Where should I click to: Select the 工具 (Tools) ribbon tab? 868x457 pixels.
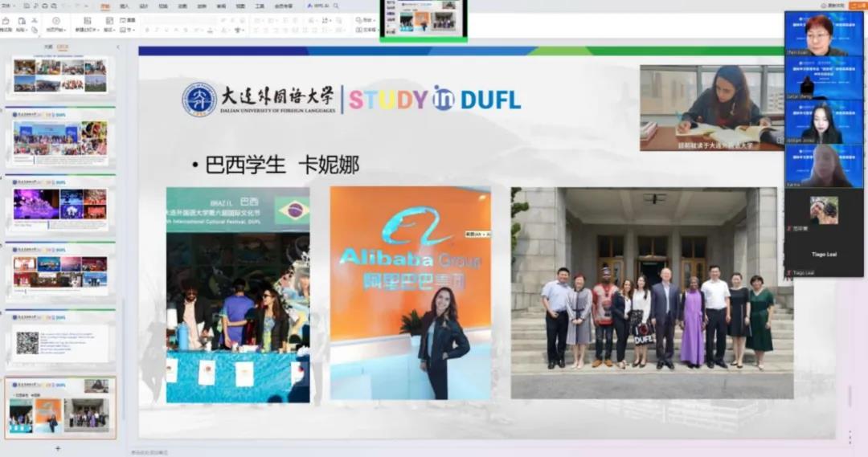pyautogui.click(x=259, y=6)
